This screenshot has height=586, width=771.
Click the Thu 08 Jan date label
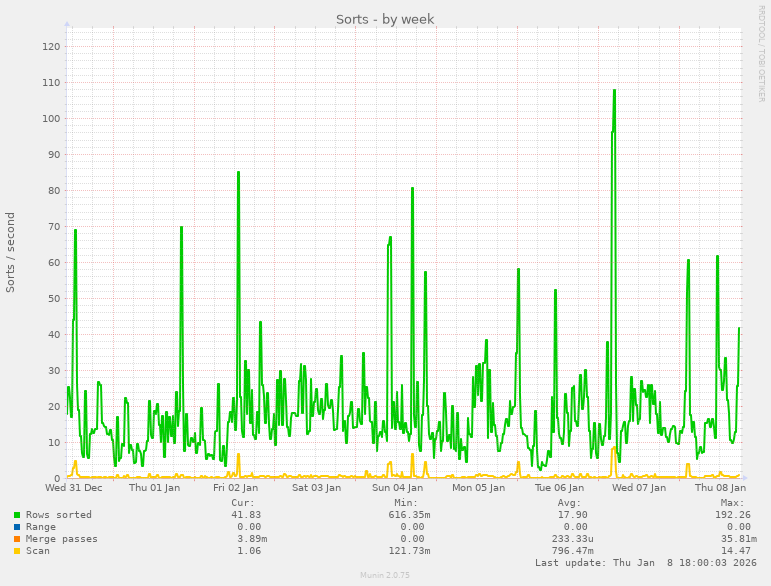(720, 488)
